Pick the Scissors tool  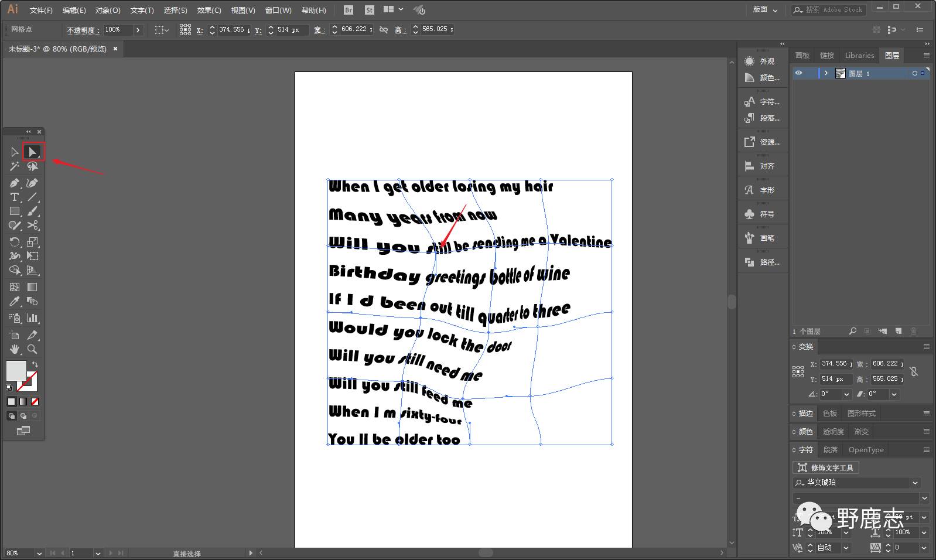(x=33, y=226)
